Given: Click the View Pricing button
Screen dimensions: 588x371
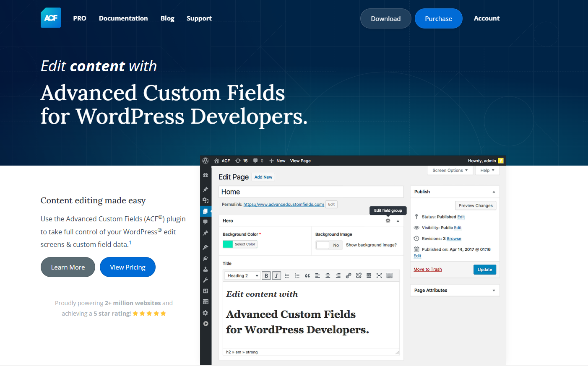Looking at the screenshot, I should [127, 267].
